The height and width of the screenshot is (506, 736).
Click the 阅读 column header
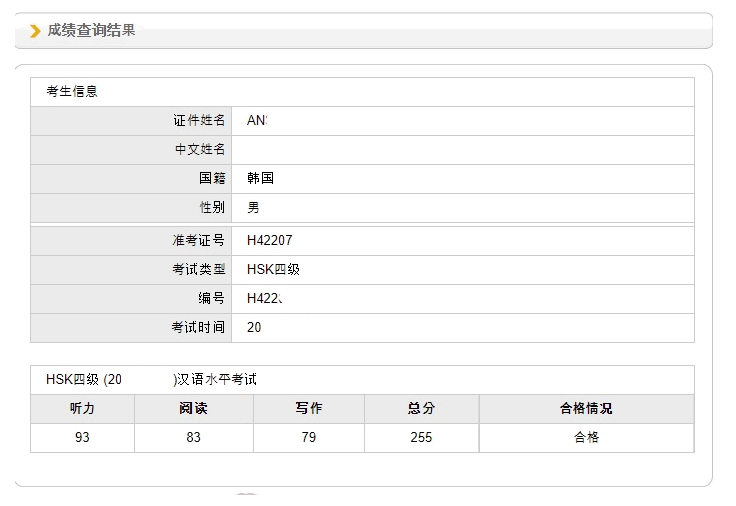[x=193, y=408]
